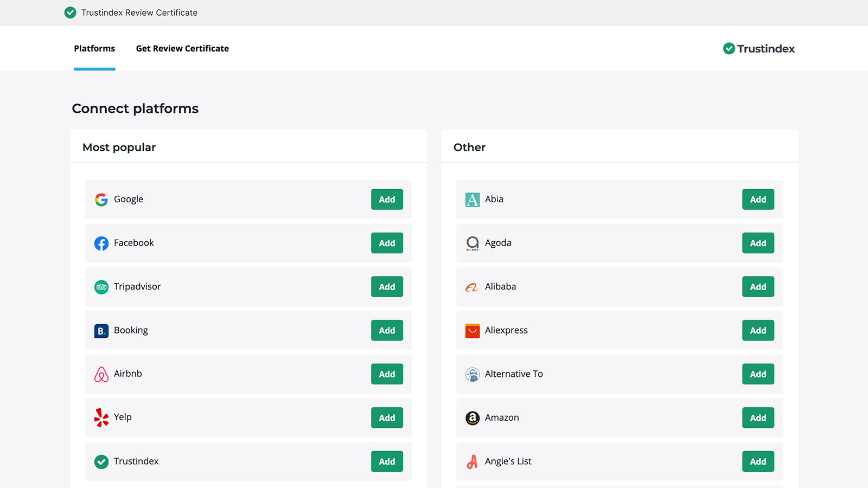Screen dimensions: 868x488
Task: Switch to the Platforms tab
Action: 94,48
